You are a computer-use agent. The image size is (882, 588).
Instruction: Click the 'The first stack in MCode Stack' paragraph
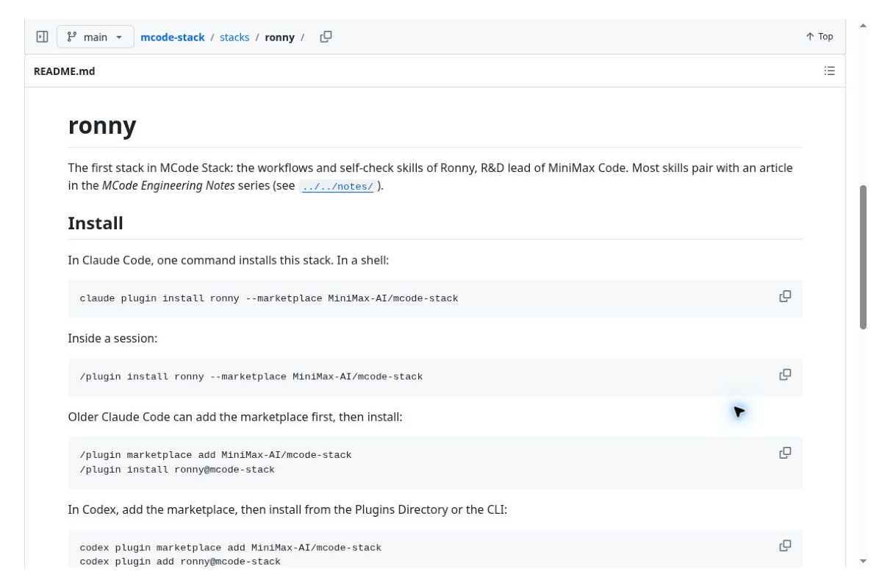(431, 176)
